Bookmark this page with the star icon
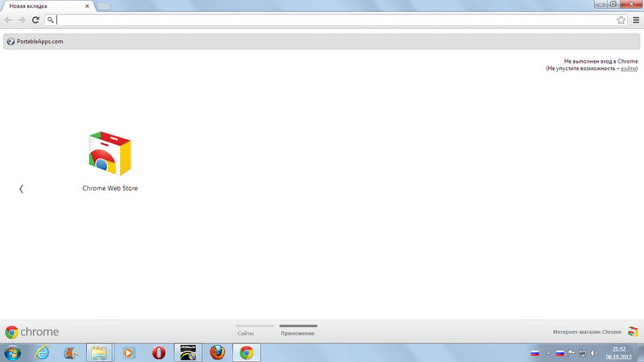The width and height of the screenshot is (644, 362). pyautogui.click(x=621, y=19)
